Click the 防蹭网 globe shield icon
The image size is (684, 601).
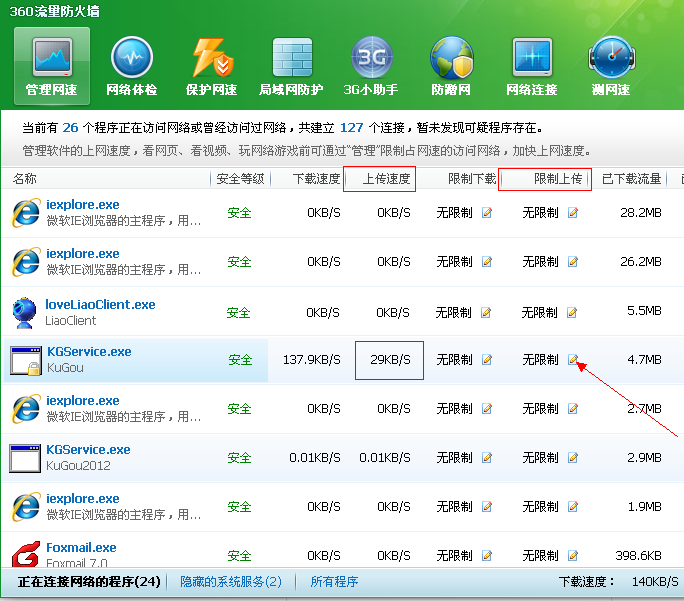[x=451, y=58]
